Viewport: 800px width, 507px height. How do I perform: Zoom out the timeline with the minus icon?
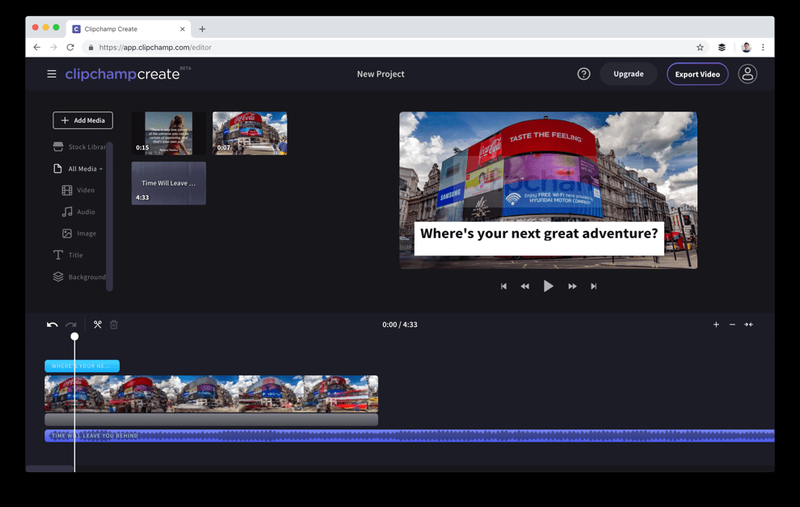coord(732,324)
